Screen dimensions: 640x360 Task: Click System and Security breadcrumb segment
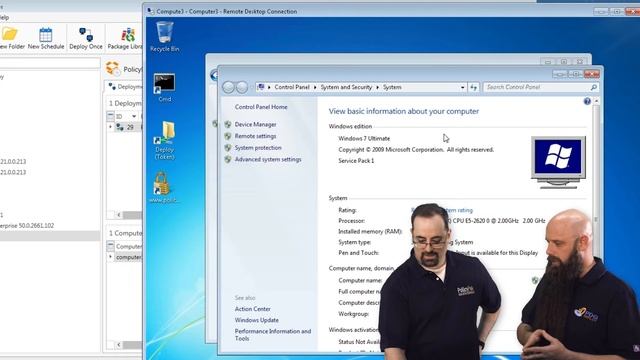click(x=346, y=87)
